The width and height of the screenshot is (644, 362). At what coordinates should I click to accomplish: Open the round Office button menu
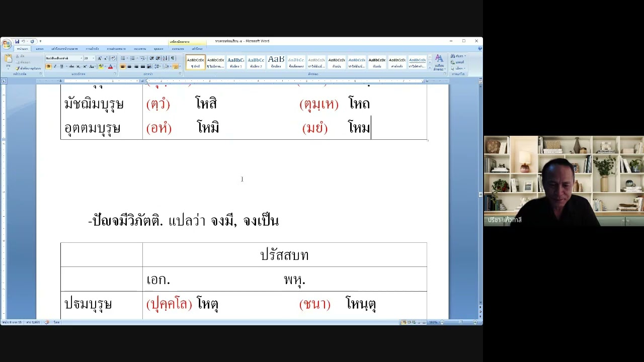pos(6,44)
